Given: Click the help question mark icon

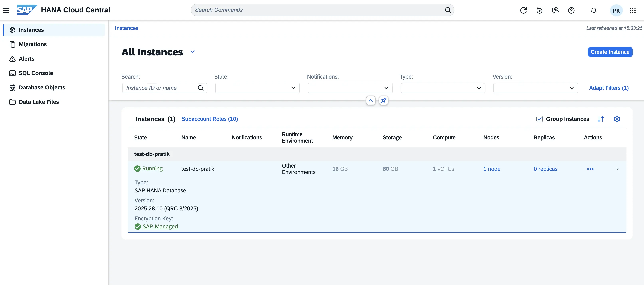Looking at the screenshot, I should 571,10.
